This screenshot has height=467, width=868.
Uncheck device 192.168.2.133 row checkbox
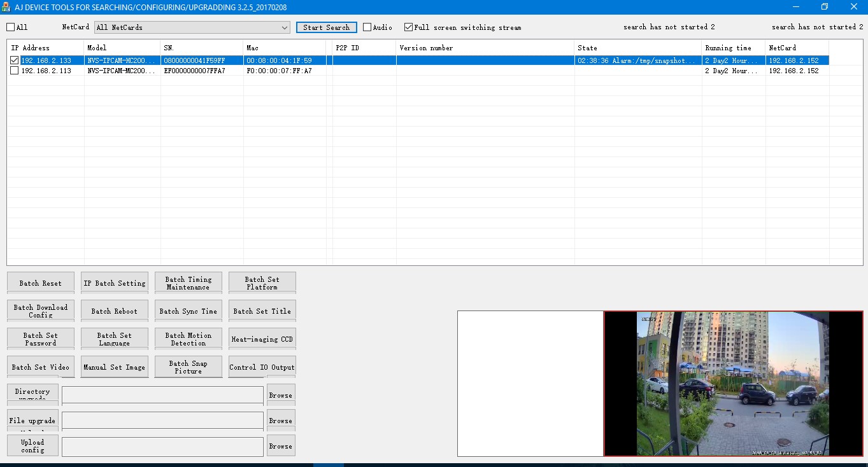(x=14, y=60)
